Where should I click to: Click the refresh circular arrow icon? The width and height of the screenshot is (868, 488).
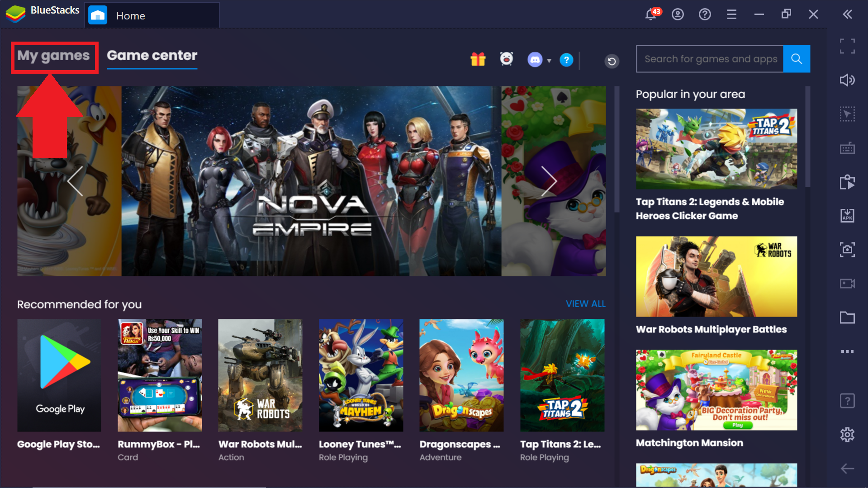click(612, 61)
